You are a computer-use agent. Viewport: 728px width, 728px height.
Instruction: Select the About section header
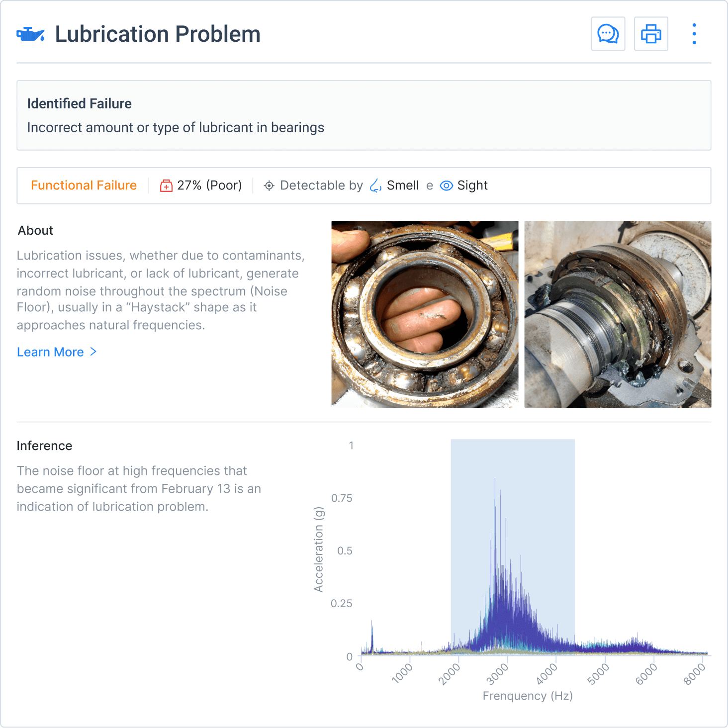35,230
